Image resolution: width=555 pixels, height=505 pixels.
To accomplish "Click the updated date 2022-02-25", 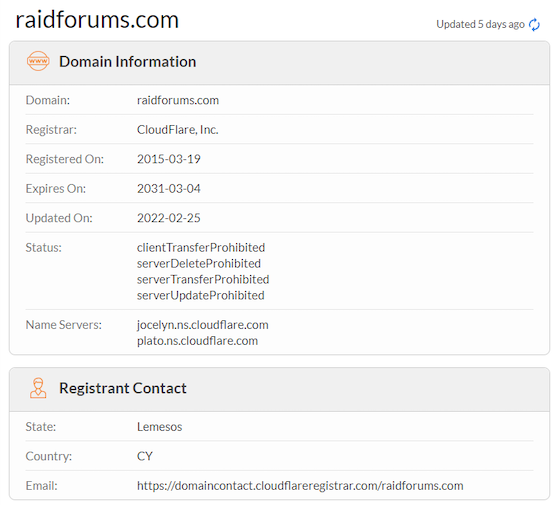I will pos(169,218).
